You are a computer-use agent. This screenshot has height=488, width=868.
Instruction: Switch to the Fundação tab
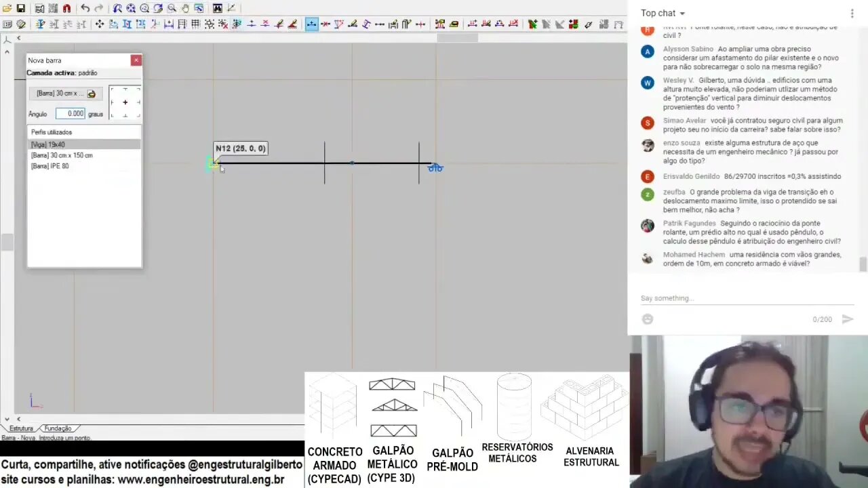[58, 428]
